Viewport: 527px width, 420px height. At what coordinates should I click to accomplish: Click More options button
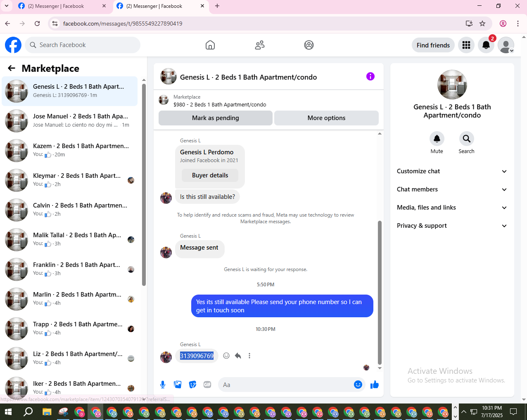click(x=326, y=118)
